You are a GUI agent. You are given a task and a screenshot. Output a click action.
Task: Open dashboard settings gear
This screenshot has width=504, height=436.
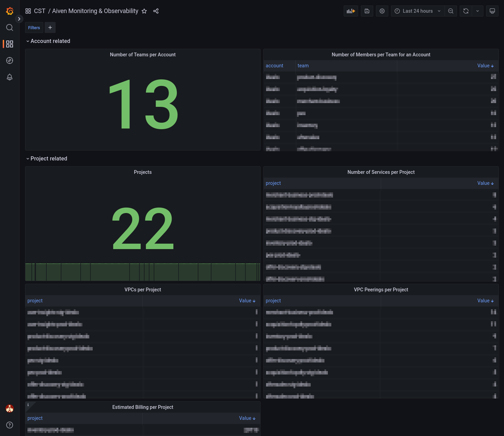(x=382, y=11)
